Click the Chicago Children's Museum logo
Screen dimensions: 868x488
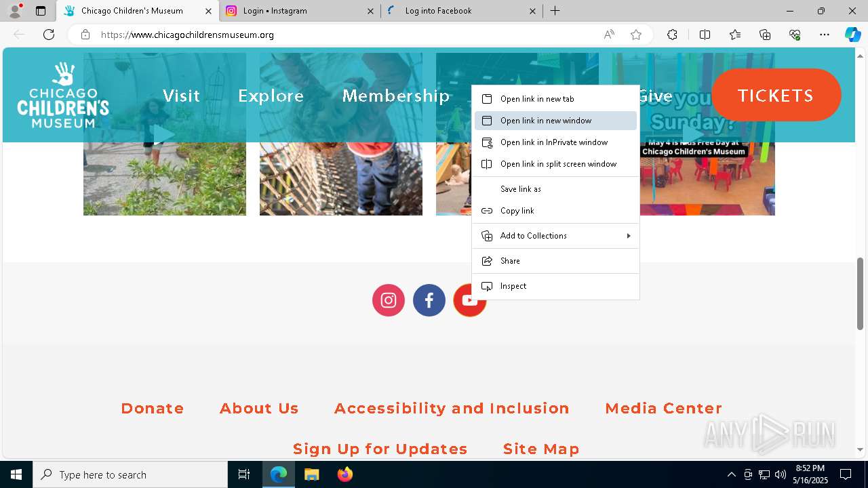(63, 96)
